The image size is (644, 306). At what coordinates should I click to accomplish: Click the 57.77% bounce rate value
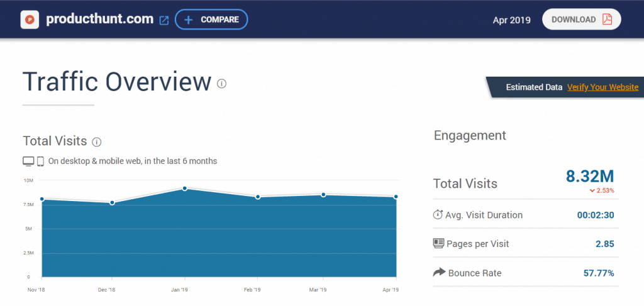pos(599,273)
